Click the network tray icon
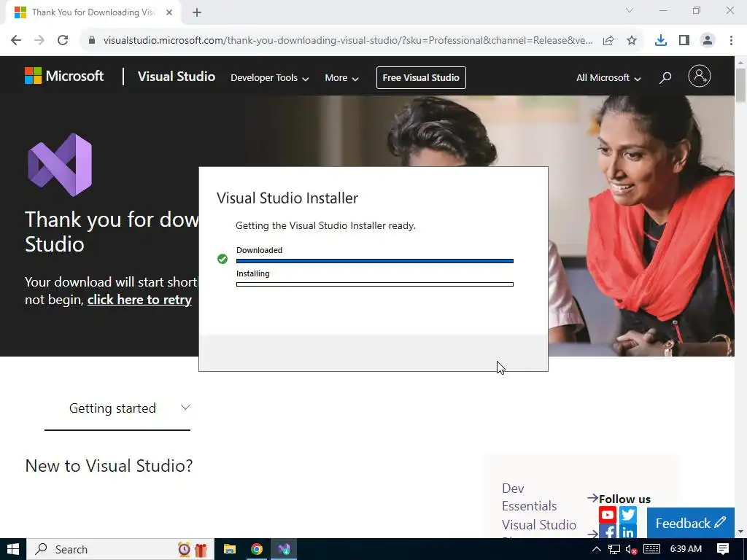The height and width of the screenshot is (560, 747). 614,550
